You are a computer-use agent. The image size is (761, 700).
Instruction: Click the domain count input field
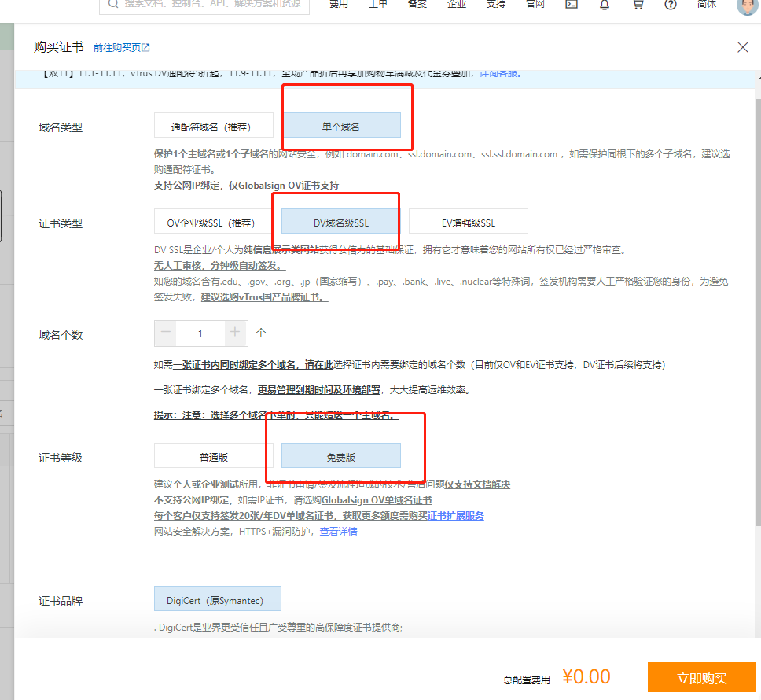[x=200, y=333]
